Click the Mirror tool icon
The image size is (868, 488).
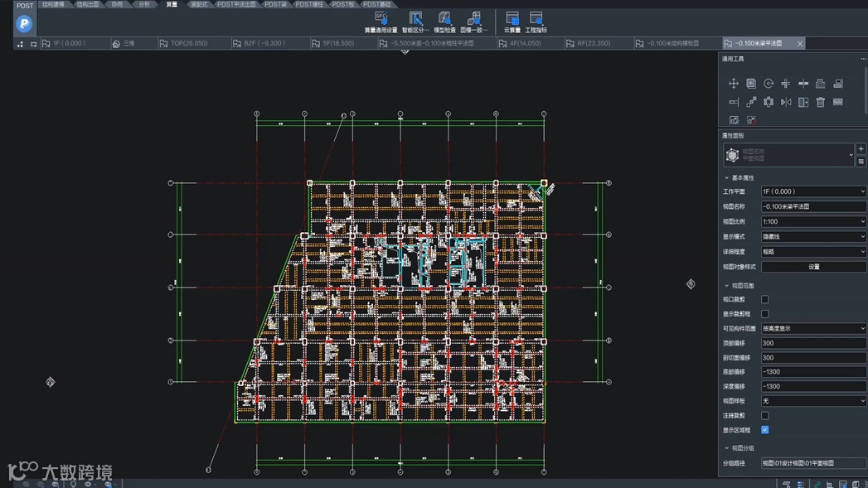coord(786,102)
